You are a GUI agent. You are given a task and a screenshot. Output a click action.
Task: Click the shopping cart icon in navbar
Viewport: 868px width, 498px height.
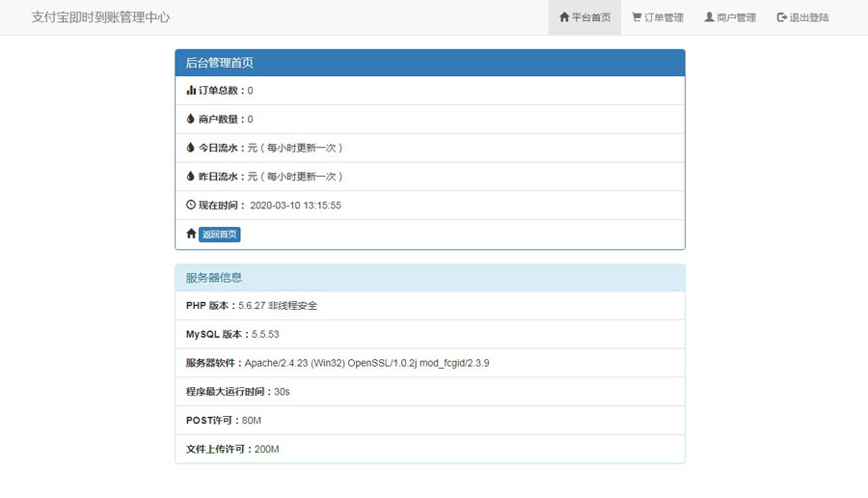(x=637, y=17)
